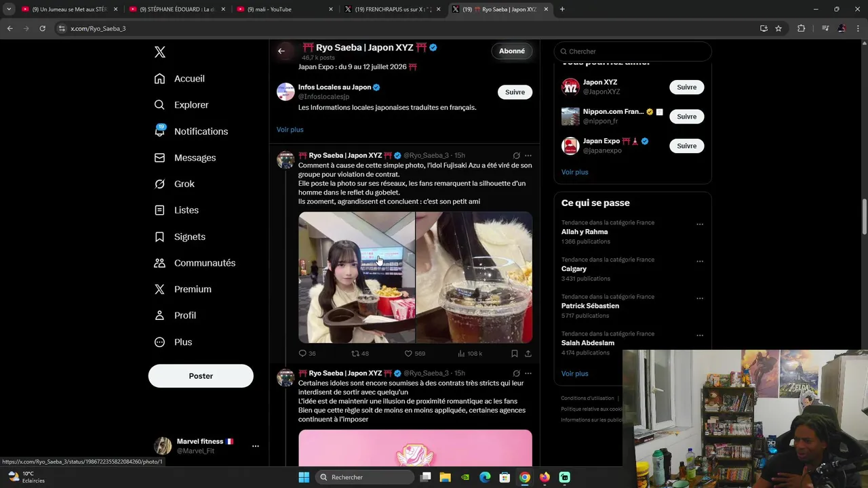The width and height of the screenshot is (868, 488).
Task: Open Premium in sidebar
Action: (x=182, y=289)
